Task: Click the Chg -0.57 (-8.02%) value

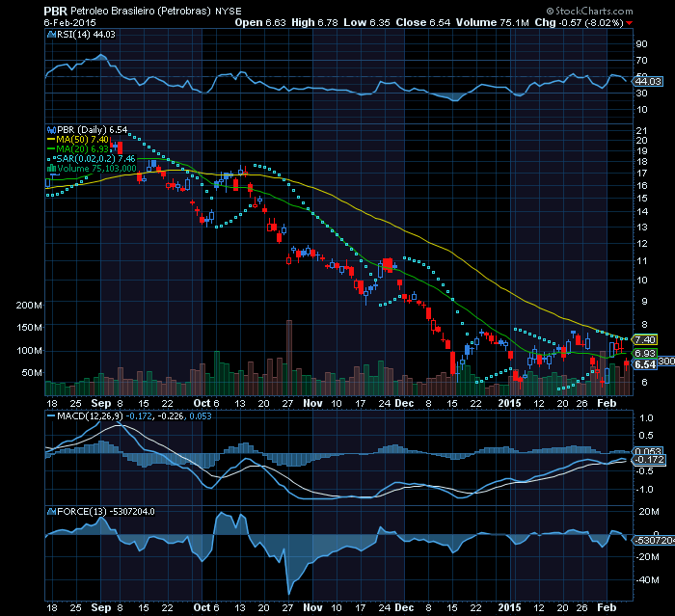Action: (579, 22)
